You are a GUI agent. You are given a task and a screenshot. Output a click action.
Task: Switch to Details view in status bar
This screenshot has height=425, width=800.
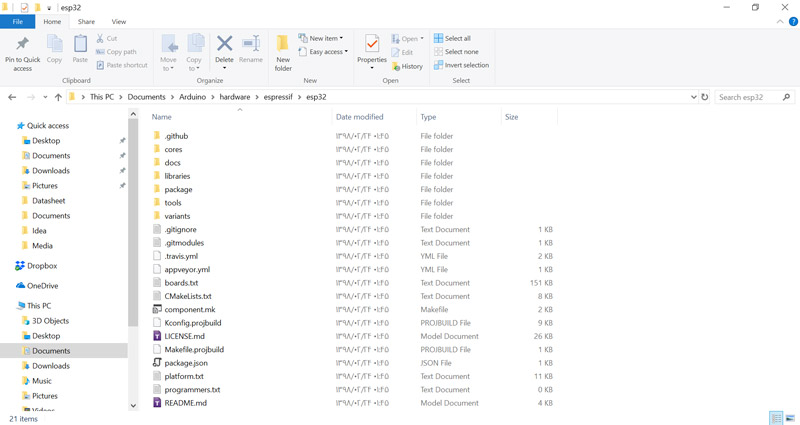776,418
